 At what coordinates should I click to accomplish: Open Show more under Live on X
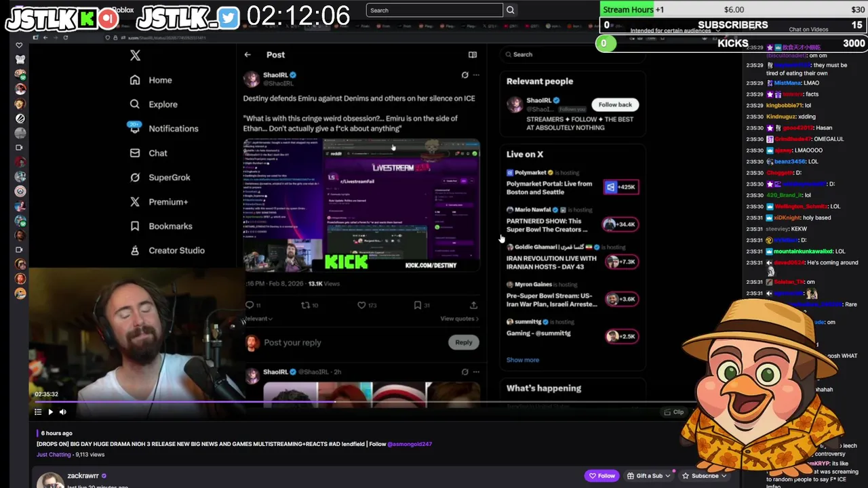click(x=523, y=360)
